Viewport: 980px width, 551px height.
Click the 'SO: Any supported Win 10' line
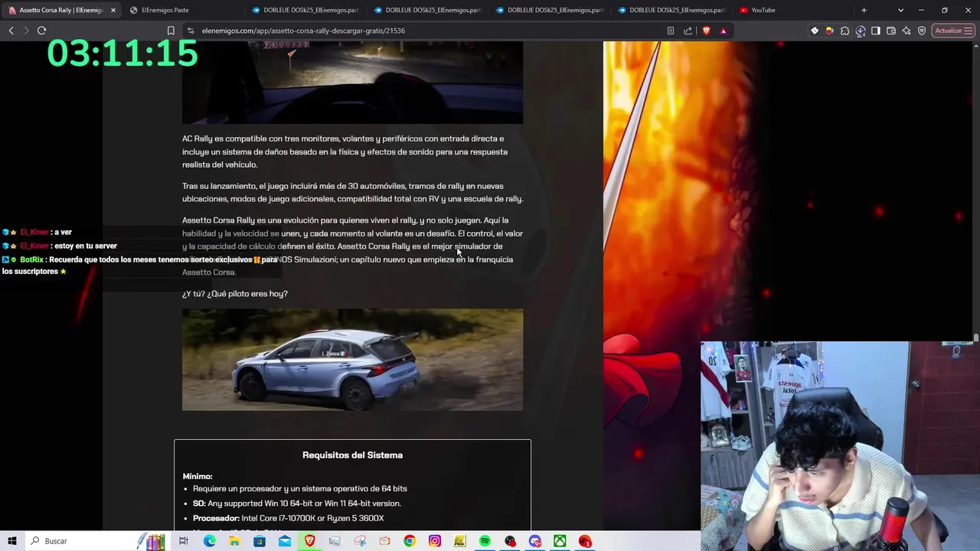pos(297,504)
